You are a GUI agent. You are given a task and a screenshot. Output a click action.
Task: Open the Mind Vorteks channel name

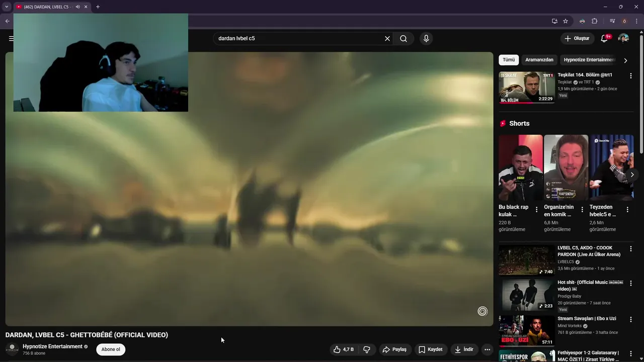(570, 326)
